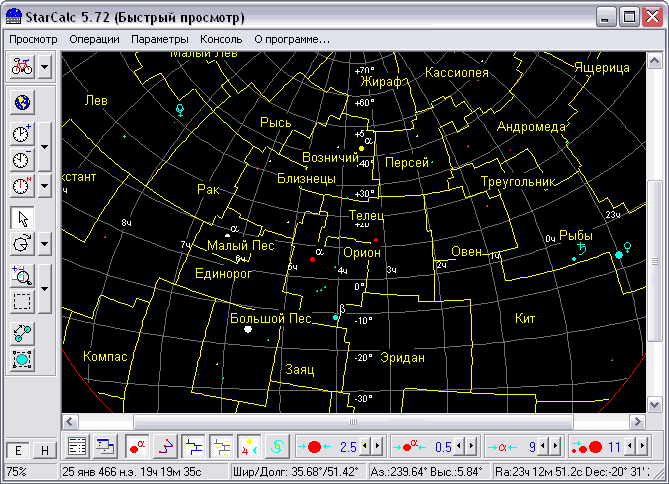
Task: Click the white Sirius star in Большой Пес
Action: click(248, 329)
